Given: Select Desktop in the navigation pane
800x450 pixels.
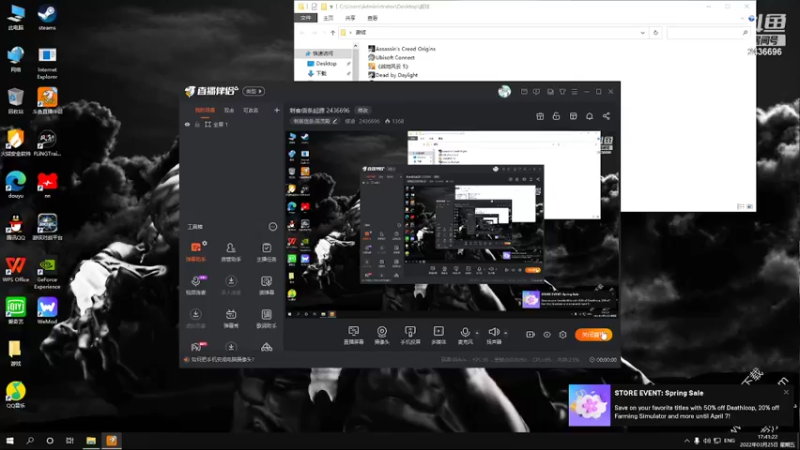Looking at the screenshot, I should 325,64.
